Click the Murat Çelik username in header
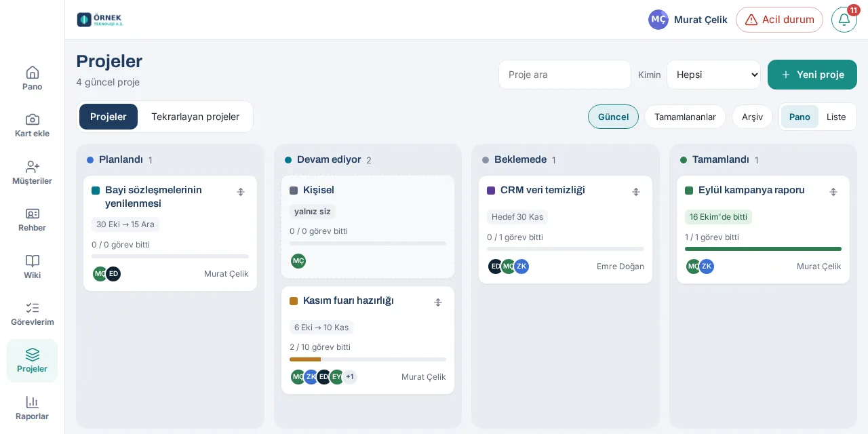 (x=701, y=20)
